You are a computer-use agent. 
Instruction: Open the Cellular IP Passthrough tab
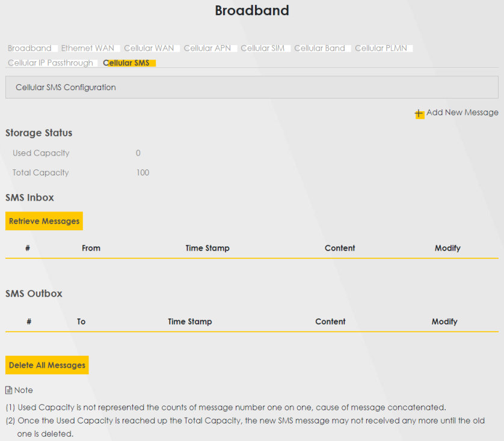tap(51, 63)
